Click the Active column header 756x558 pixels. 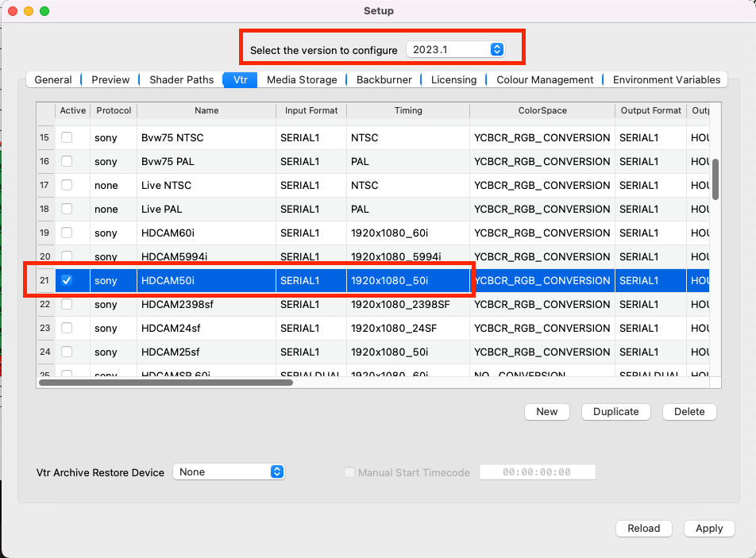pos(73,110)
